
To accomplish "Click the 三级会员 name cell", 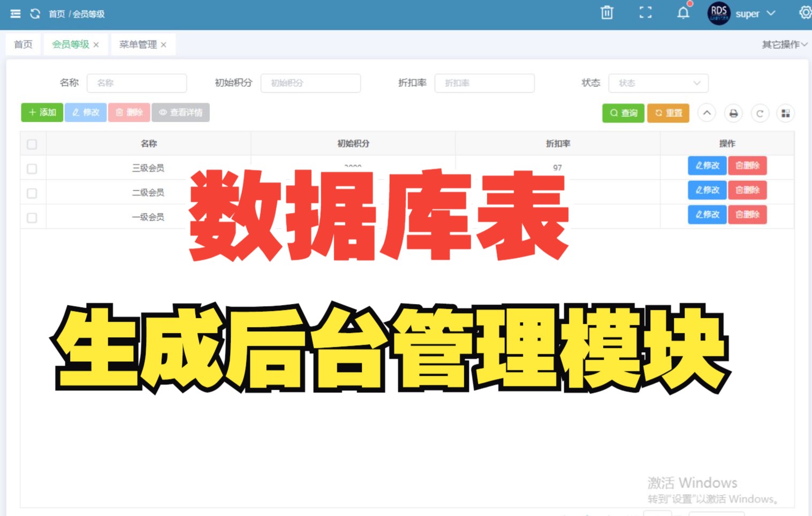I will tap(148, 168).
